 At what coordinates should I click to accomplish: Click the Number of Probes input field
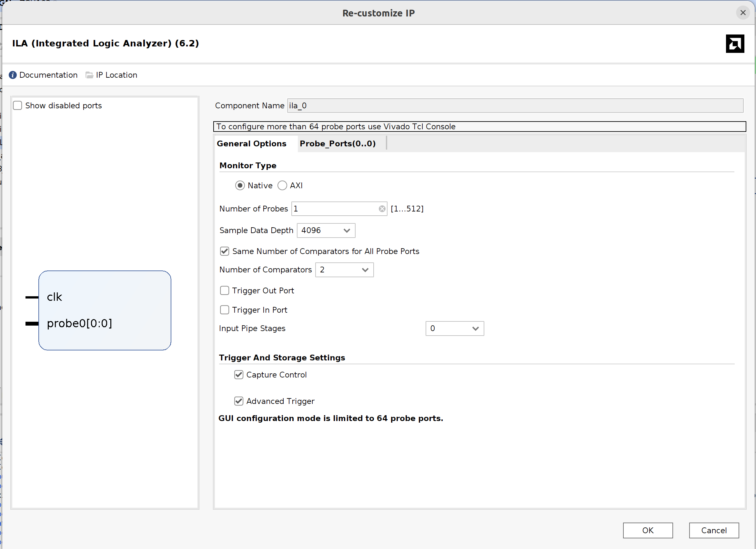(339, 209)
